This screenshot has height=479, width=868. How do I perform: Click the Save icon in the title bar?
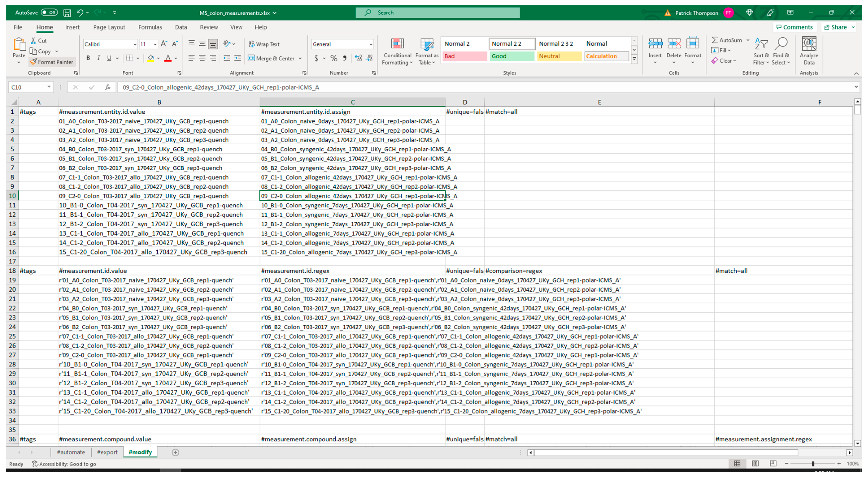67,13
